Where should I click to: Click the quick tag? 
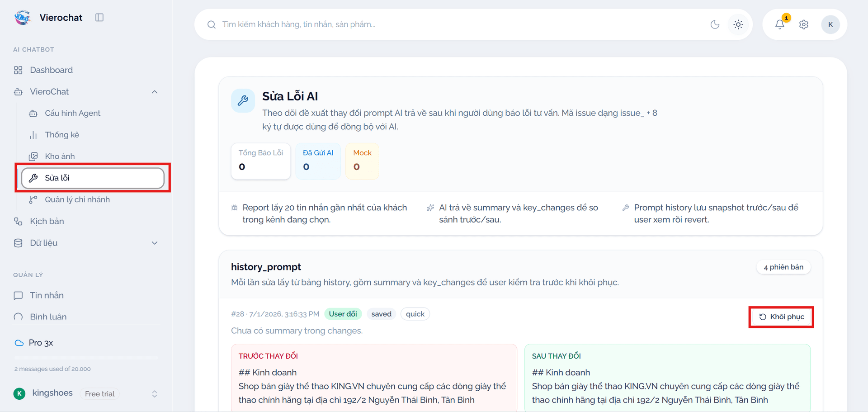[x=415, y=314]
